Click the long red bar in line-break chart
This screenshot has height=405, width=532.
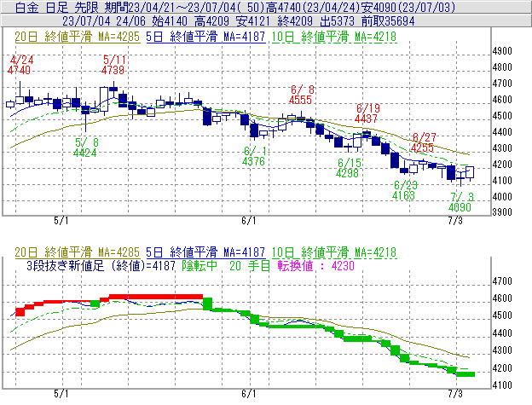coord(156,297)
